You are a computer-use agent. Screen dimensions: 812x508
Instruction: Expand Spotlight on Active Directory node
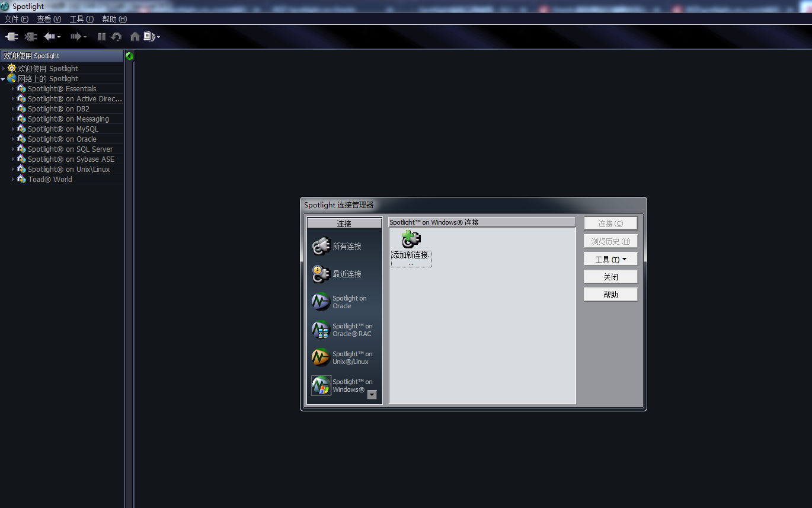tap(13, 99)
